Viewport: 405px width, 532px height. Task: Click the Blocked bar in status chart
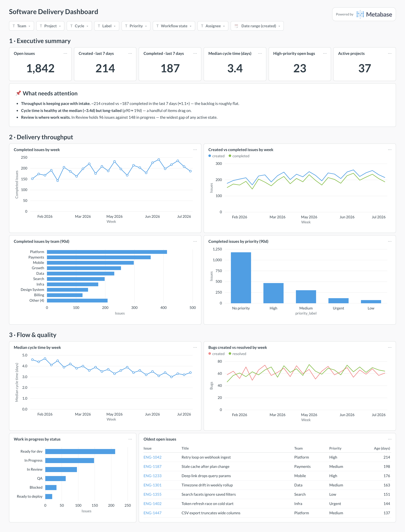coord(51,487)
